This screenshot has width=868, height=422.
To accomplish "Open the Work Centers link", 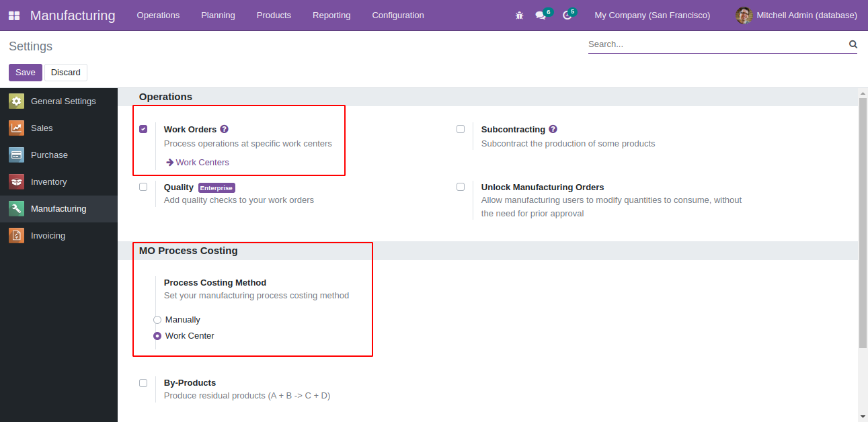I will coord(202,163).
